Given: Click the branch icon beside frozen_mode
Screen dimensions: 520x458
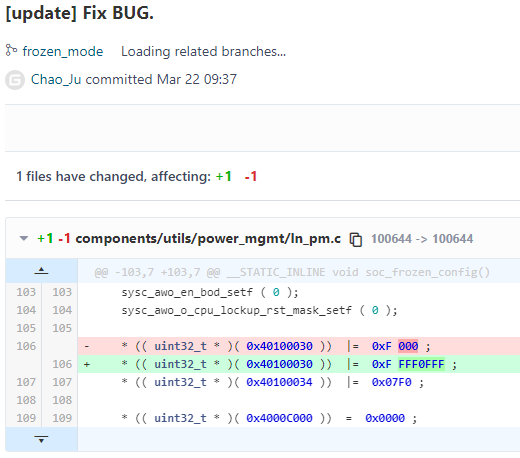Looking at the screenshot, I should coord(11,51).
